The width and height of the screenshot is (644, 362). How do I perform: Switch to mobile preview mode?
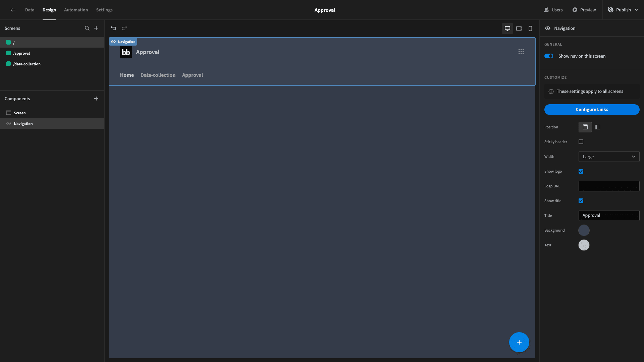[x=530, y=28]
